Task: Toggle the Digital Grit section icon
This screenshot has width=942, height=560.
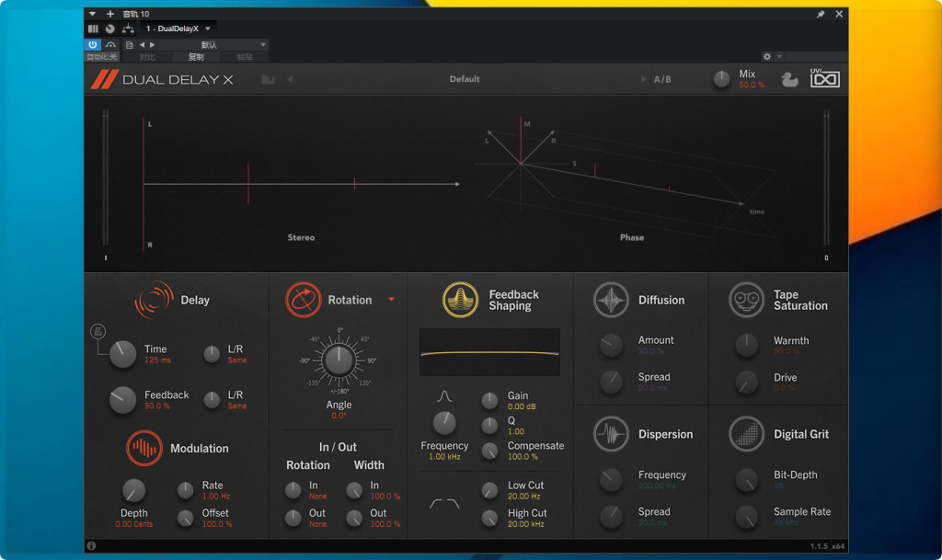Action: [747, 433]
